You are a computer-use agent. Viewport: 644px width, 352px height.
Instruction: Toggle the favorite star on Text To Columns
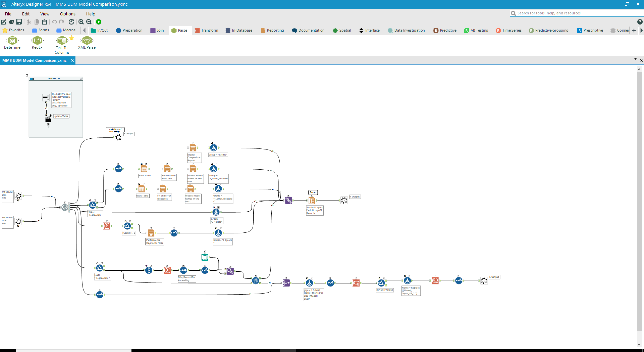coord(72,38)
